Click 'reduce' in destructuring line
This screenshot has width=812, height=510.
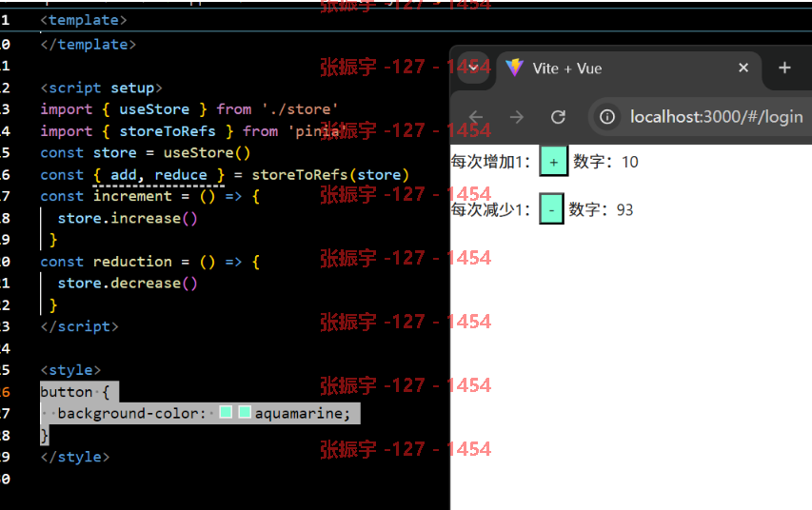click(x=181, y=174)
